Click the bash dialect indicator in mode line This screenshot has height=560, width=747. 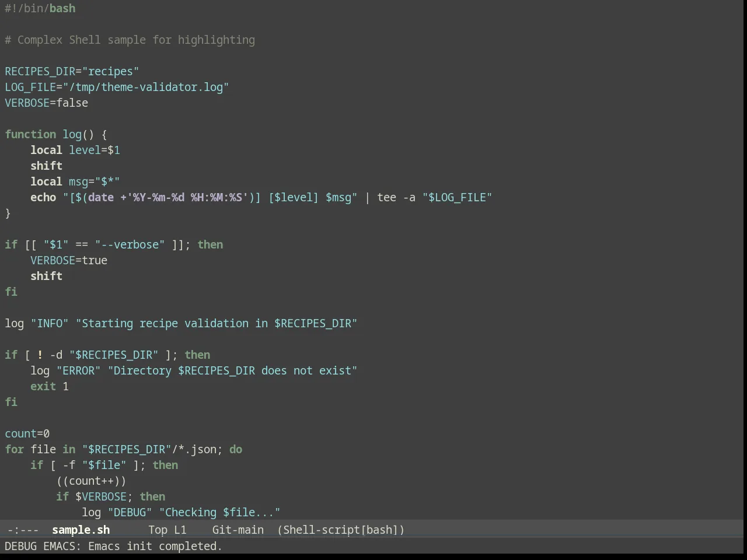(379, 530)
